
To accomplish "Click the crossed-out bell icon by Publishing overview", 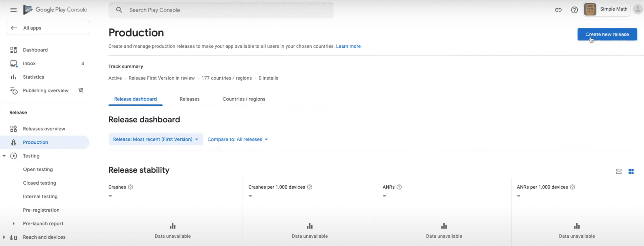I will coord(81,91).
